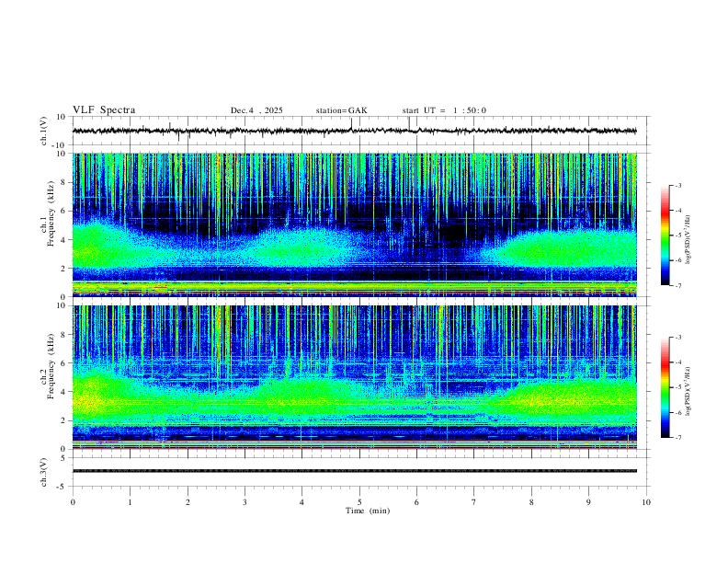
Task: Click inside the ch.2 spectrogram panel
Action: [354, 377]
